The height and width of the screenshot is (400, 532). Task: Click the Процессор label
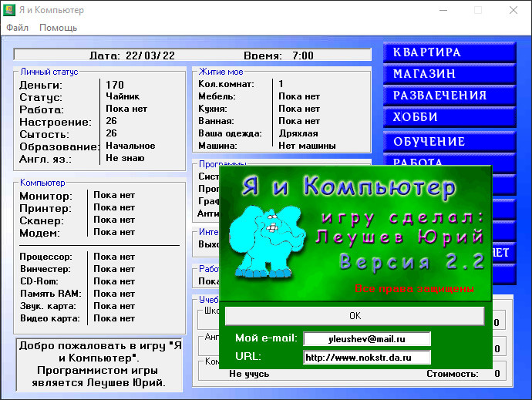point(45,257)
